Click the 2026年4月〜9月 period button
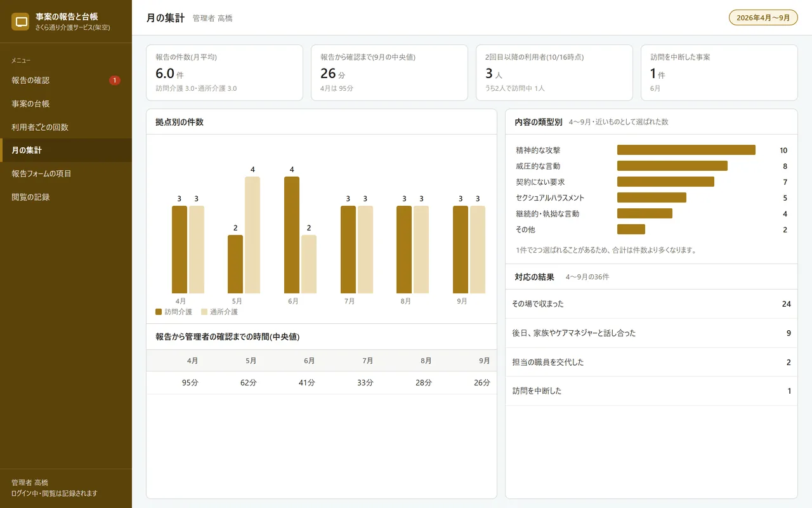The image size is (812, 508). (763, 18)
